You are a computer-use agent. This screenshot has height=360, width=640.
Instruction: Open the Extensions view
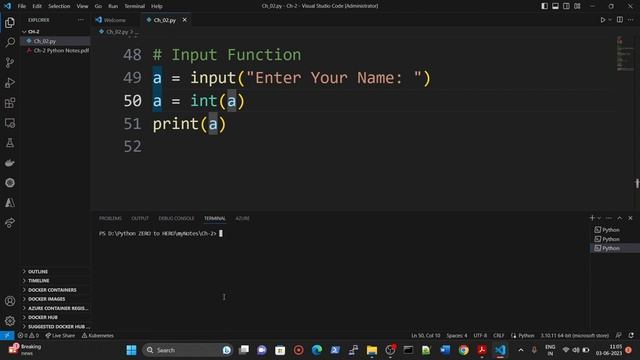click(10, 102)
